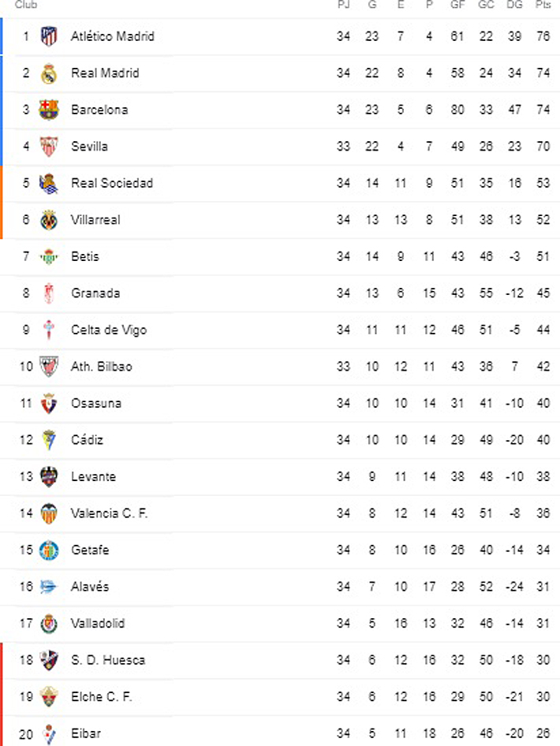This screenshot has height=746, width=560.
Task: Click the Eibar club crest
Action: (x=49, y=733)
